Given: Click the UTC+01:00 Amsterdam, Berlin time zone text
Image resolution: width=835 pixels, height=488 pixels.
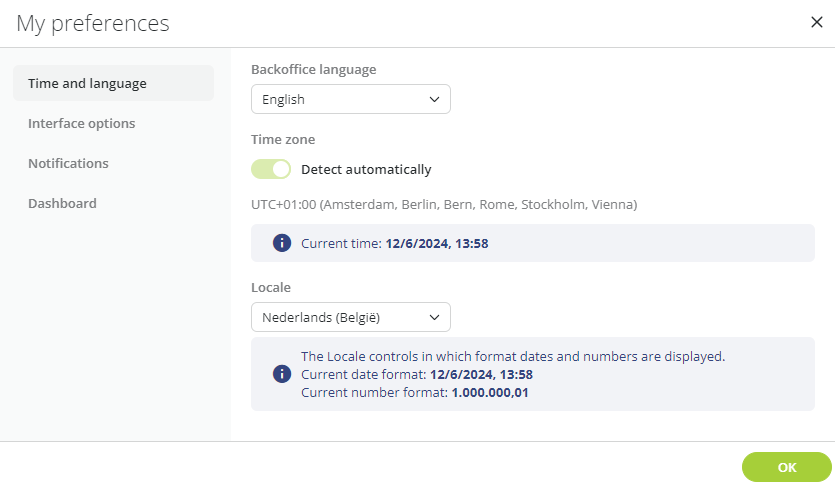Looking at the screenshot, I should pyautogui.click(x=444, y=205).
